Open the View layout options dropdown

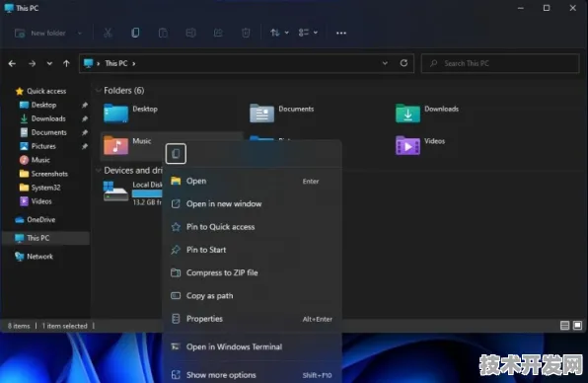[308, 33]
